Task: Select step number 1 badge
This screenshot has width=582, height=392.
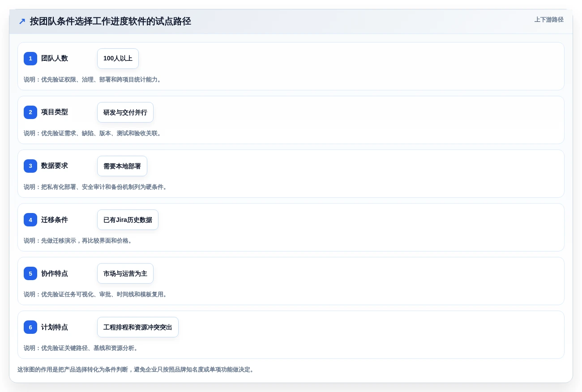Action: [30, 59]
